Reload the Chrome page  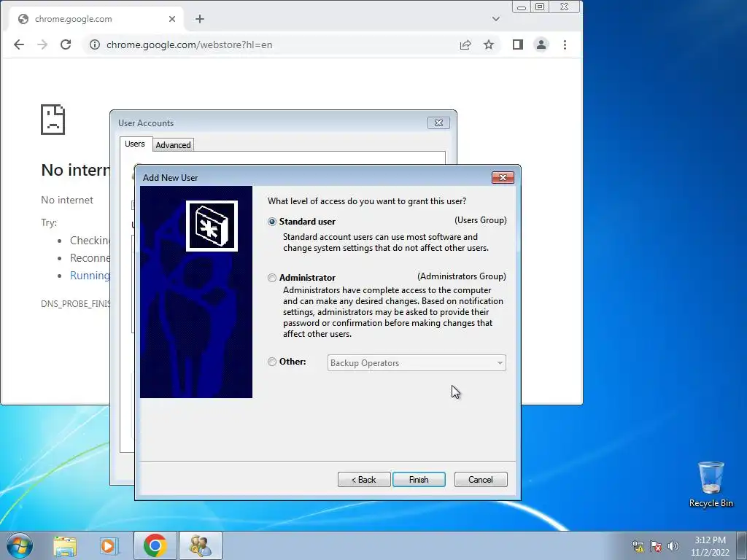(x=66, y=44)
